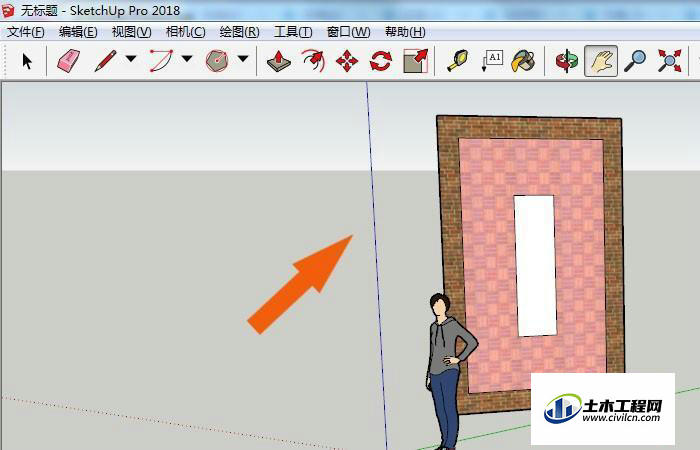Activate the Orbit camera tool
This screenshot has height=450, width=700.
point(567,61)
